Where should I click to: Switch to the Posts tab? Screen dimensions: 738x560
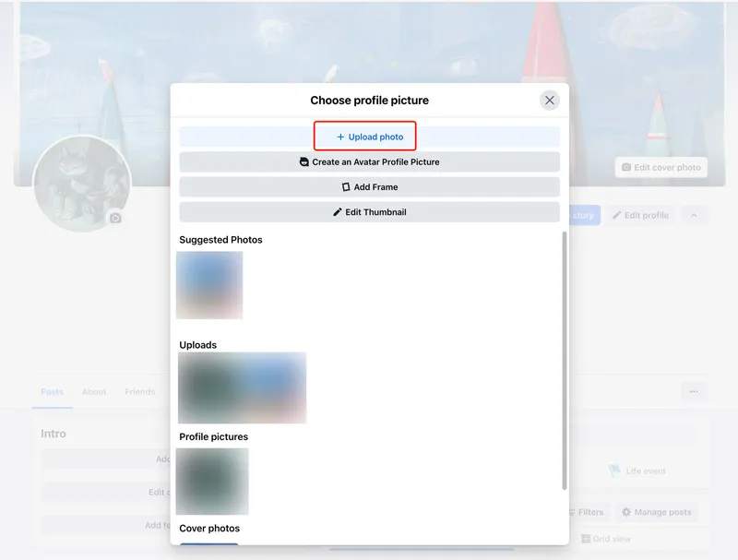(53, 391)
